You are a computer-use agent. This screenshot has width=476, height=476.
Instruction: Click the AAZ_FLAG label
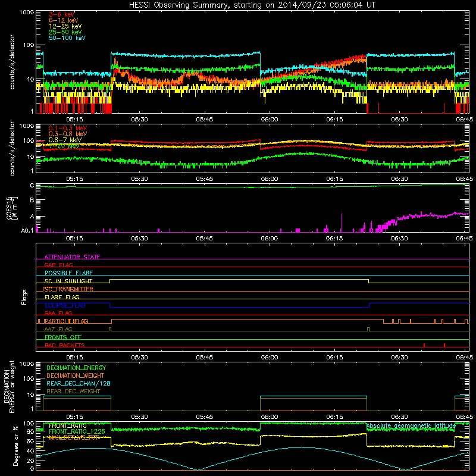point(58,329)
